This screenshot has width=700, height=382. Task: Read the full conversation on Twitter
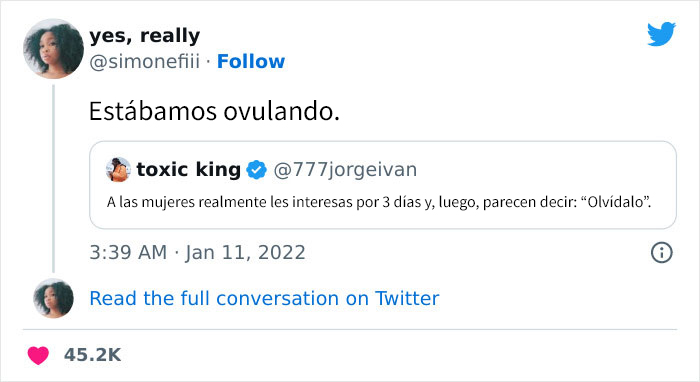pyautogui.click(x=264, y=298)
